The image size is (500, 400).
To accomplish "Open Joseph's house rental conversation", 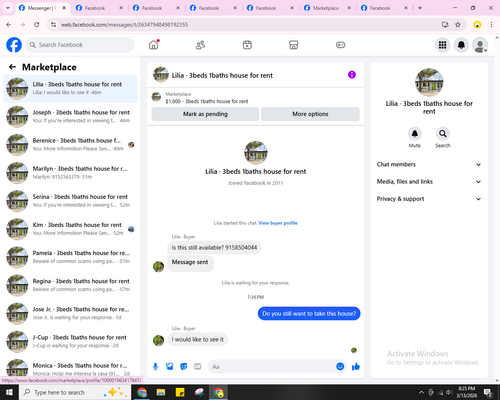I will [x=70, y=117].
